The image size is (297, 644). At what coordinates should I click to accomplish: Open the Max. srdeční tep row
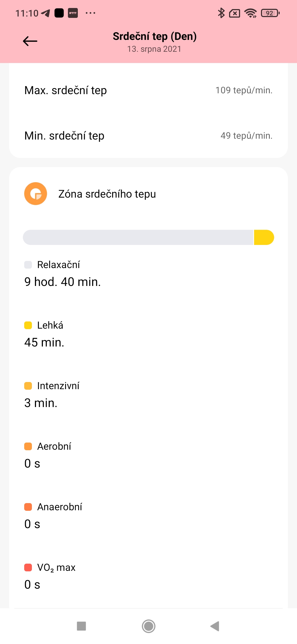(148, 90)
